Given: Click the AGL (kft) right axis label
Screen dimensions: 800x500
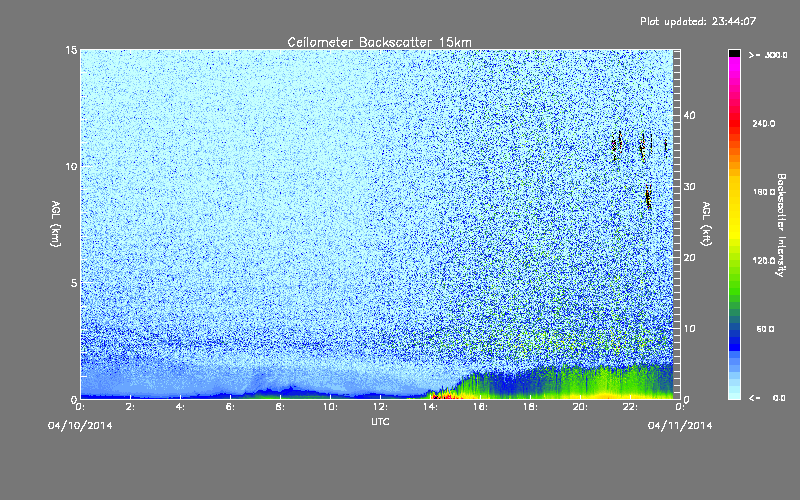Looking at the screenshot, I should (707, 224).
